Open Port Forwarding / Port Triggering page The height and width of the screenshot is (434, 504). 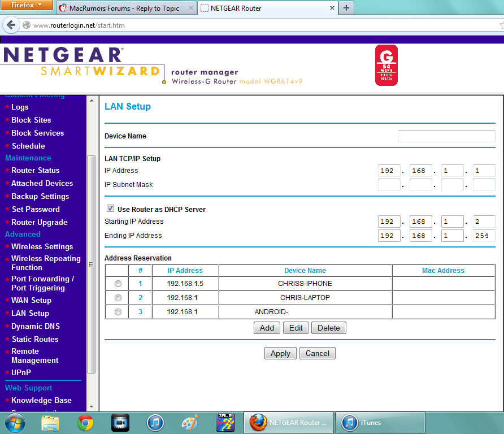43,284
